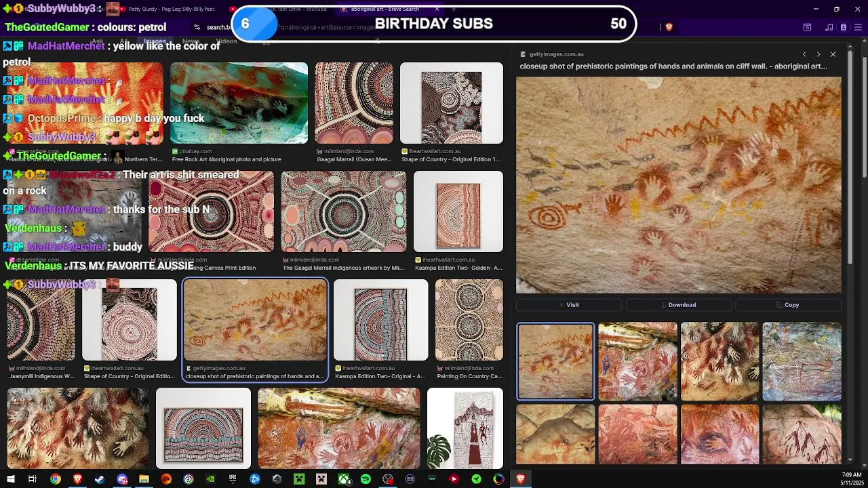Screen dimensions: 868x488
Task: Open Discord from the taskbar
Action: [122, 479]
